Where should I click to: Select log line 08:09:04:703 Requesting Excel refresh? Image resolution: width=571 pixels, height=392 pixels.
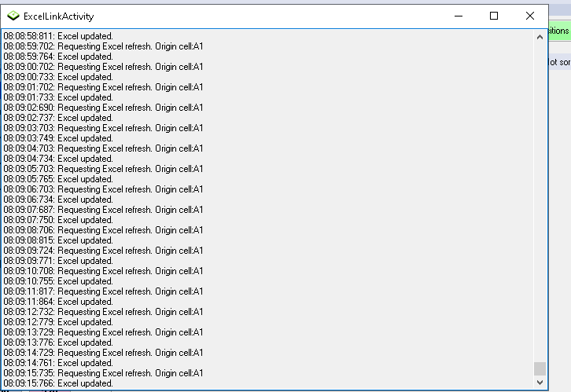103,148
